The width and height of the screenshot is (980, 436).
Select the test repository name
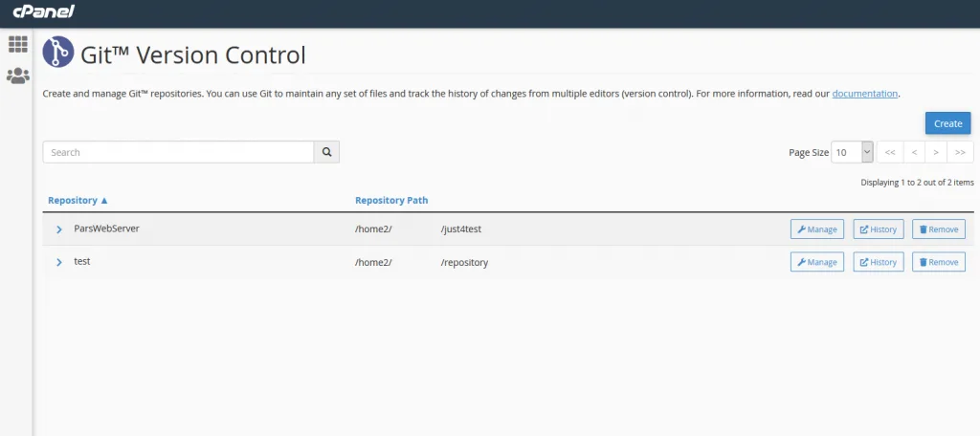coord(82,262)
